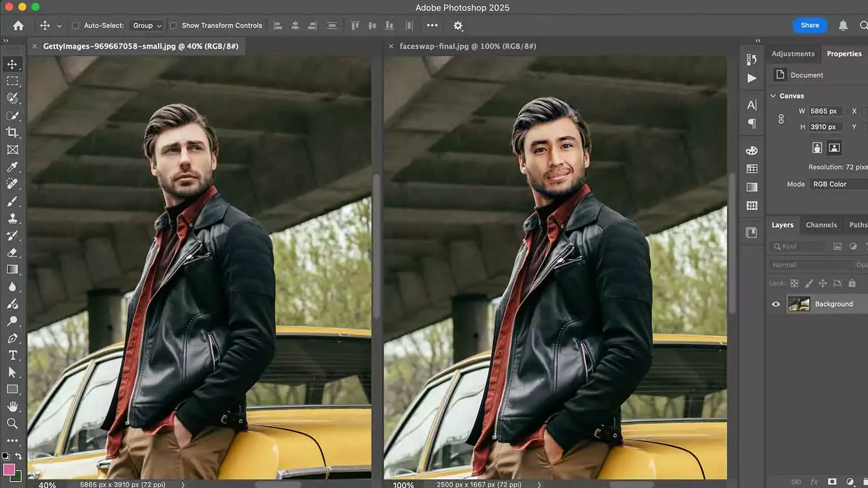Select the Zoom tool in the toolbar
Screen dimensions: 868x488
click(12, 424)
